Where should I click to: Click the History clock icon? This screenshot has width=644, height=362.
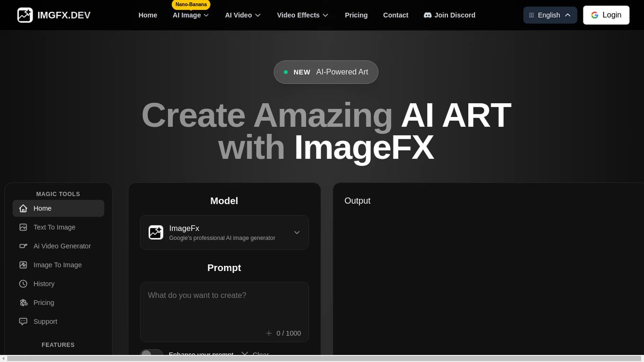point(23,284)
